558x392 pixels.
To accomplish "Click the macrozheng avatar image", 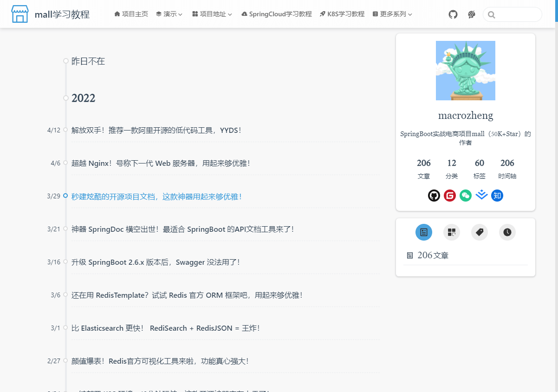I will point(466,71).
